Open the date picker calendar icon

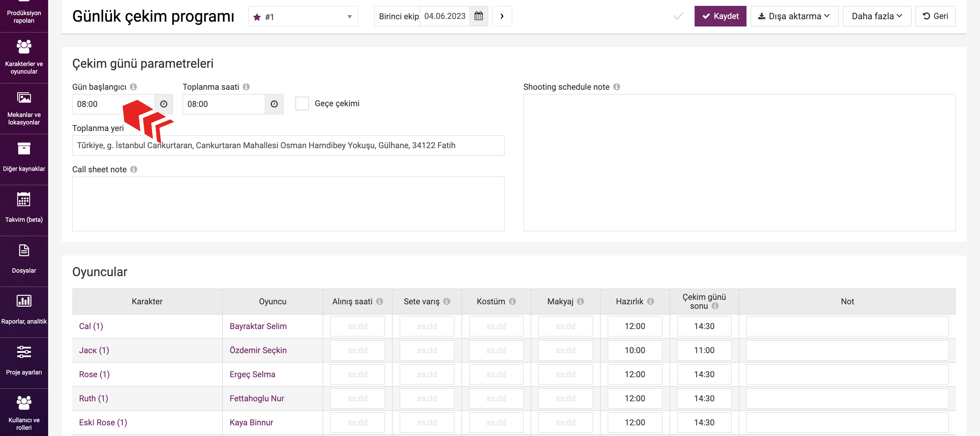(x=478, y=16)
